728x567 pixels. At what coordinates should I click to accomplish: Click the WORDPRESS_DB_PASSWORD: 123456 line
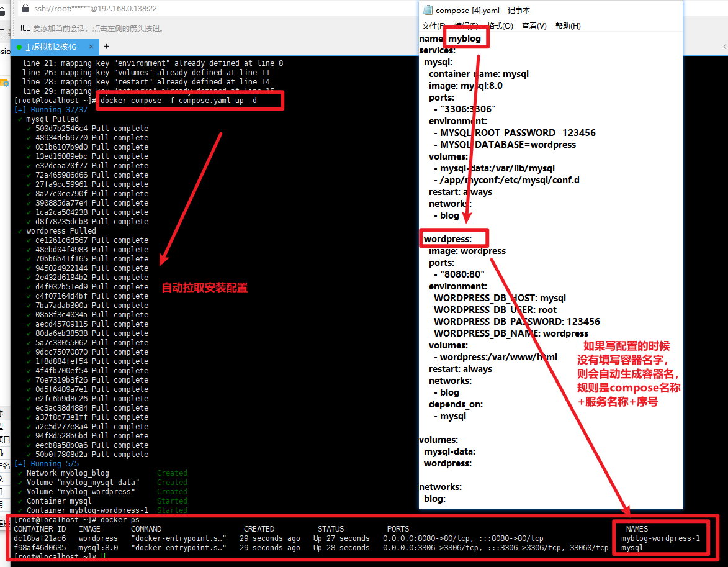517,322
